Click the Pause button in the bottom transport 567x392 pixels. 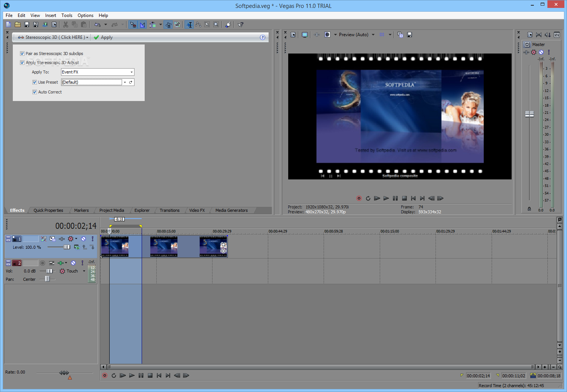point(141,375)
